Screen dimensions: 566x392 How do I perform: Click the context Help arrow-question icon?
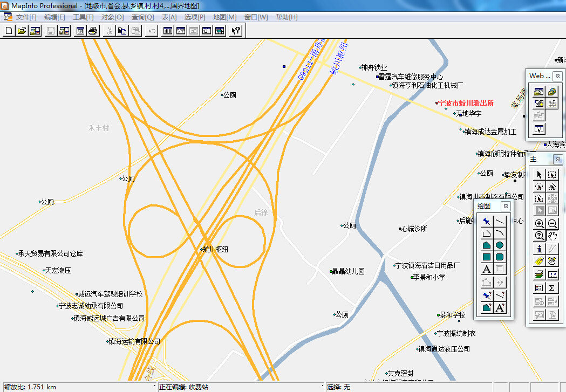click(236, 31)
